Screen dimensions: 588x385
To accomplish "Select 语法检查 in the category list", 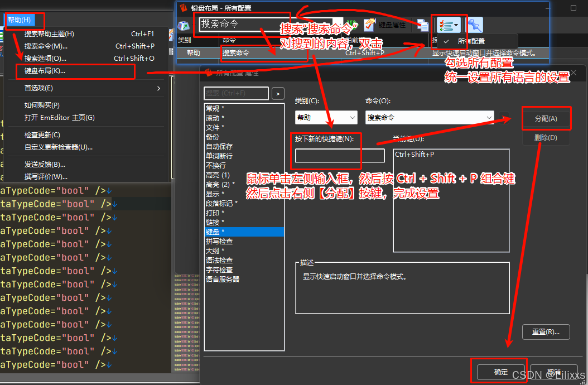I will tap(244, 260).
